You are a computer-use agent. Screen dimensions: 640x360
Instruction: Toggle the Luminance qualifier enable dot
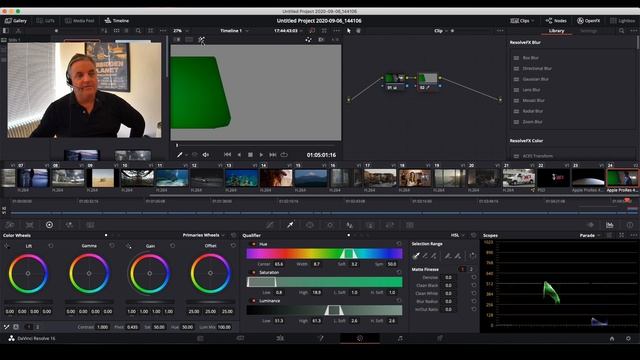point(253,301)
